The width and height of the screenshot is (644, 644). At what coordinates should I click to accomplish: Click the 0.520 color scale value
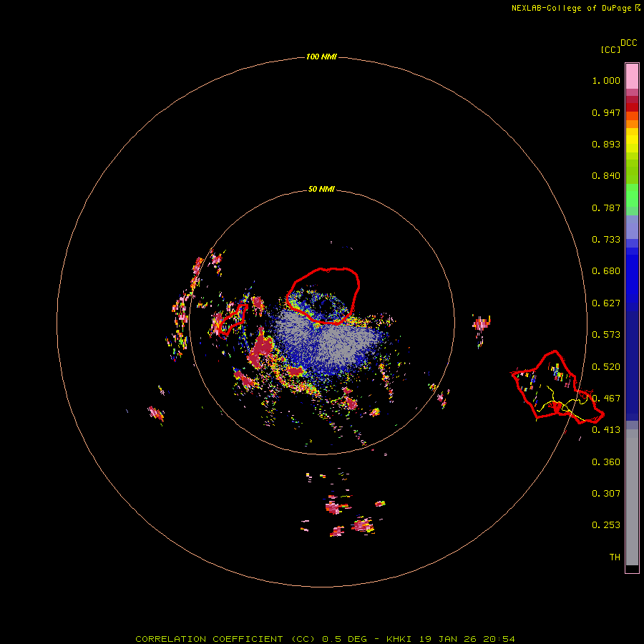[x=606, y=367]
